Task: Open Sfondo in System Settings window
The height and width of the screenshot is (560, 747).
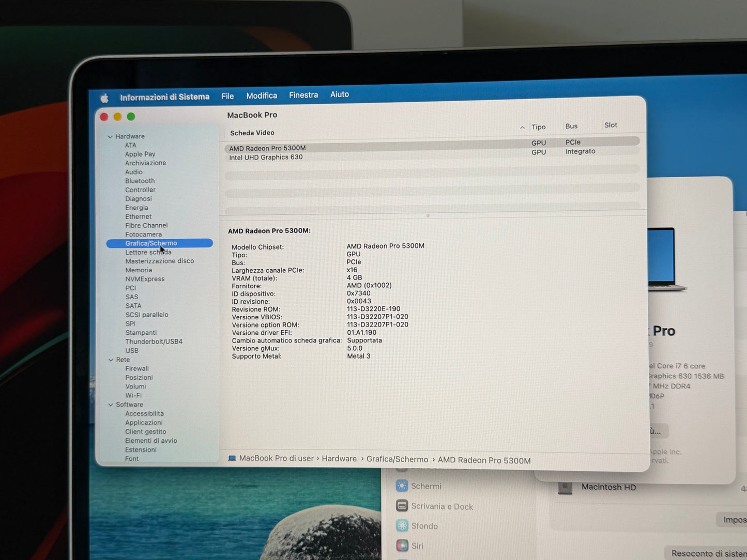Action: coord(417,526)
